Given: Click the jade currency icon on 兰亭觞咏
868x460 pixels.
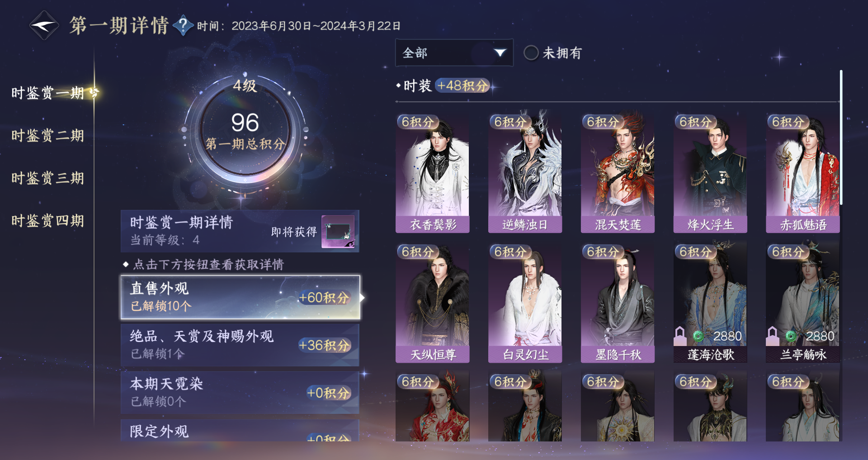Looking at the screenshot, I should [x=791, y=336].
